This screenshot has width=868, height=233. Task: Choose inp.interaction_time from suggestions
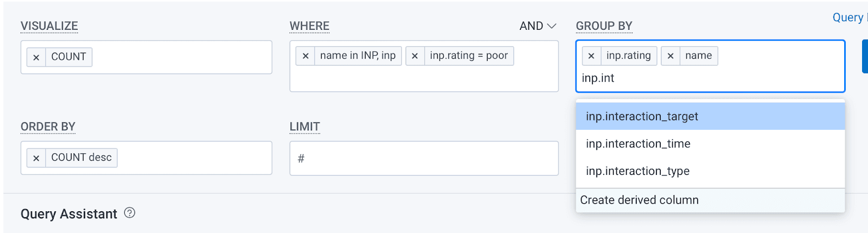click(638, 144)
